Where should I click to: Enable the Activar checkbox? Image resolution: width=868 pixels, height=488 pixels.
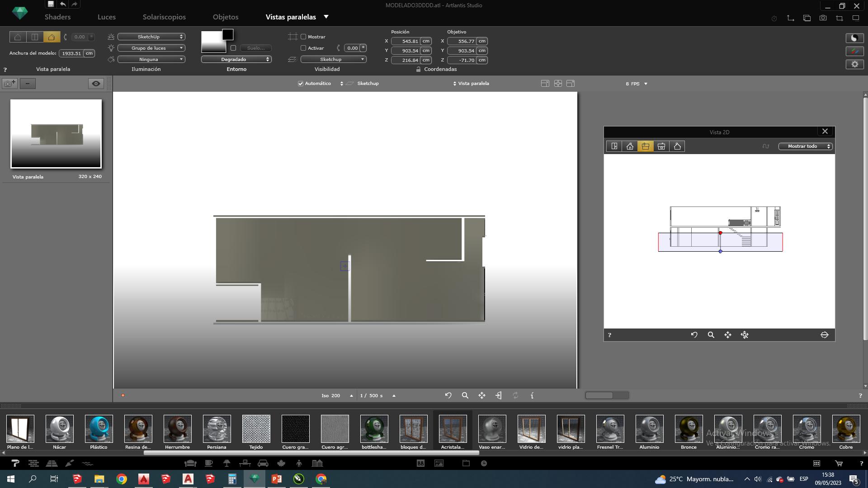[303, 48]
